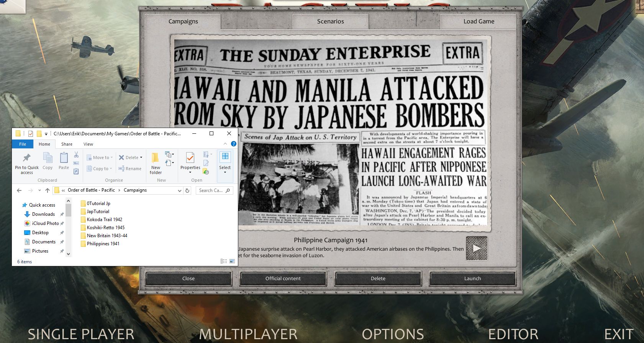
Task: Go up one folder level
Action: (48, 190)
